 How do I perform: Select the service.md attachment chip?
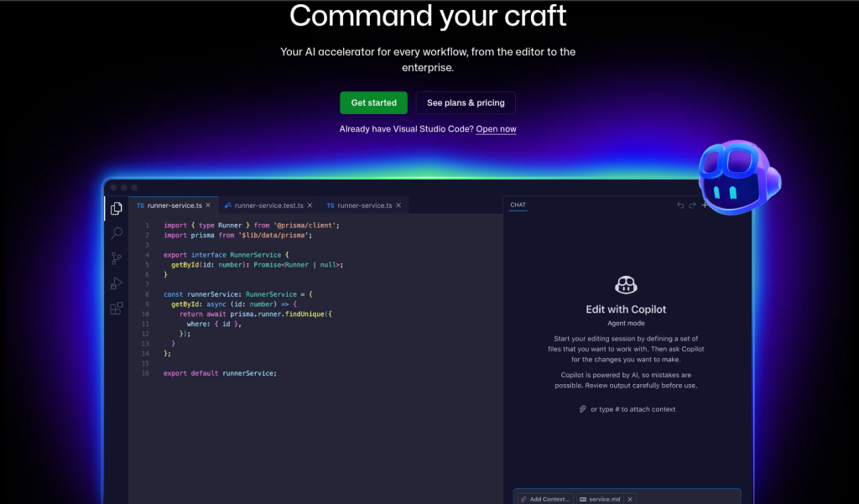pos(607,499)
